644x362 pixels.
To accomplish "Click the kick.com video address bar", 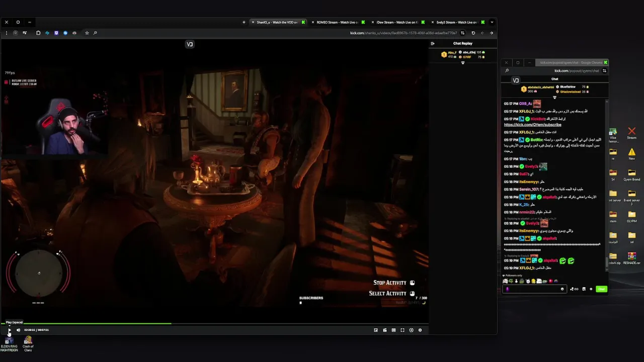I will (404, 33).
